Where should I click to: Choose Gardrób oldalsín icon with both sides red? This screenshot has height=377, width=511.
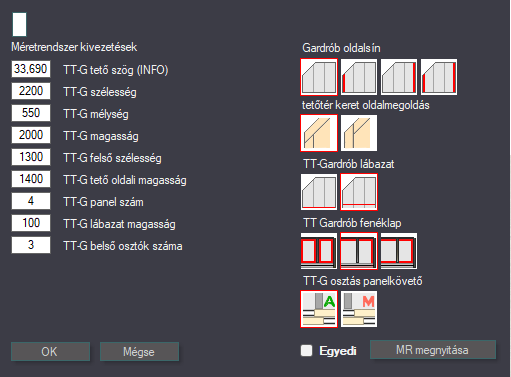pos(439,77)
